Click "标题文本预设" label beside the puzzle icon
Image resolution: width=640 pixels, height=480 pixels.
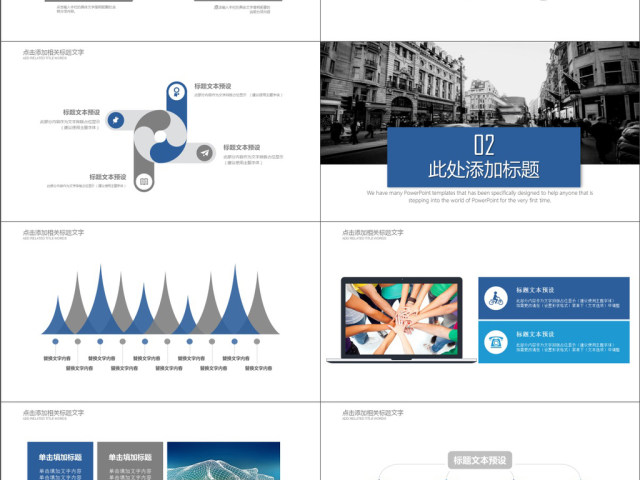(81, 112)
